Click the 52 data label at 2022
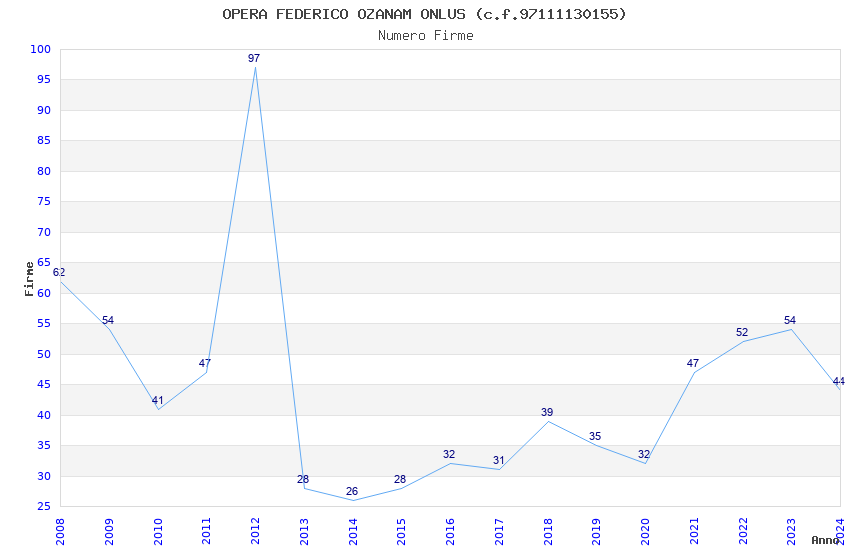 742,332
